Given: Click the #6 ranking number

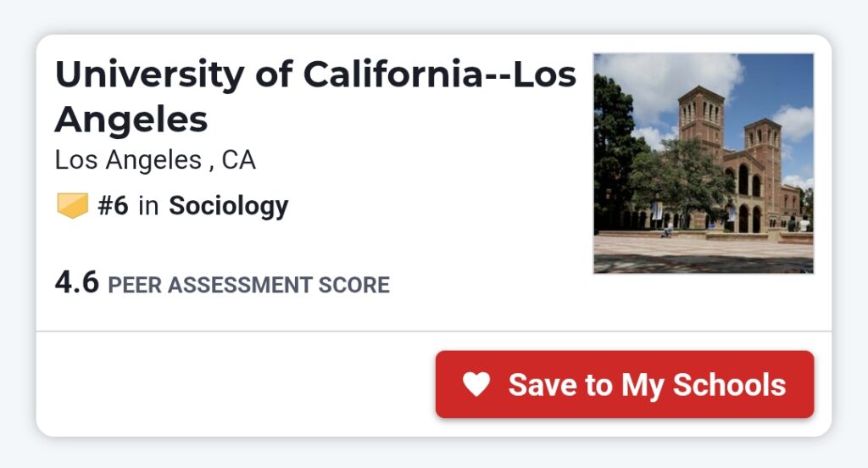Looking at the screenshot, I should pos(113,206).
